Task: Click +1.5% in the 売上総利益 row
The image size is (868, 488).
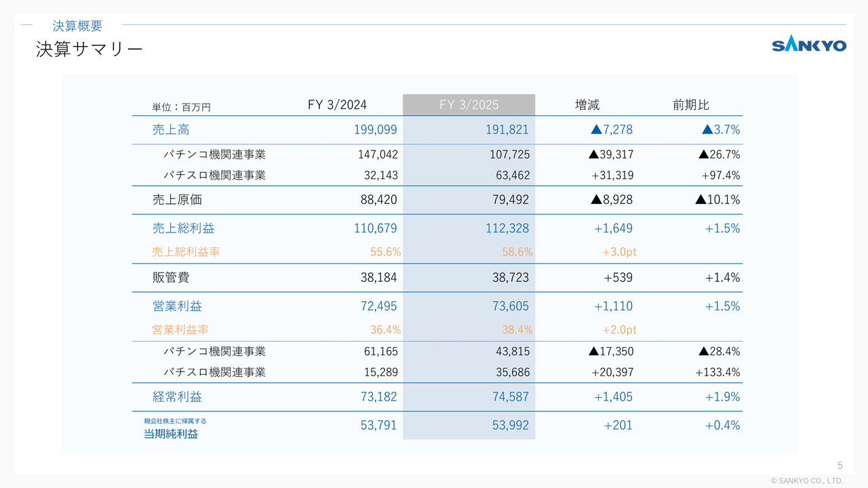Action: pos(723,228)
